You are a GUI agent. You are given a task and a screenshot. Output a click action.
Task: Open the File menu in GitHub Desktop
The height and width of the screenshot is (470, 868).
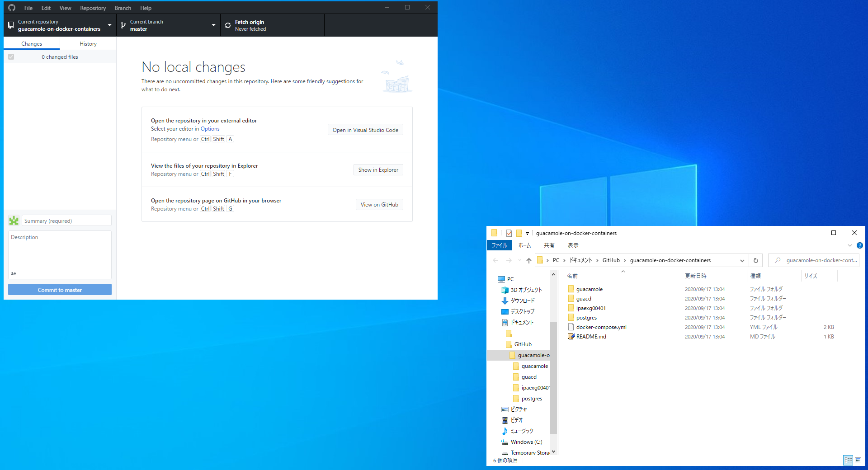(28, 8)
